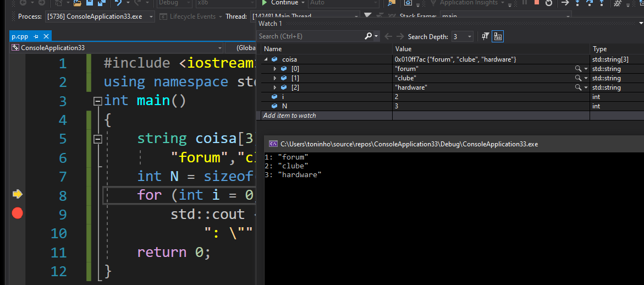Open visualizer dropdown arrow for "forum"
Image resolution: width=644 pixels, height=285 pixels.
pyautogui.click(x=585, y=69)
